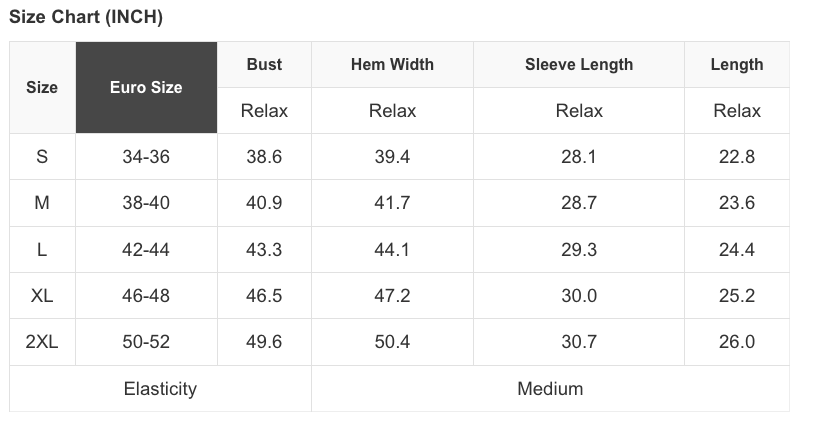Select length value 26.0 for 2XL
The image size is (814, 434).
coord(737,342)
